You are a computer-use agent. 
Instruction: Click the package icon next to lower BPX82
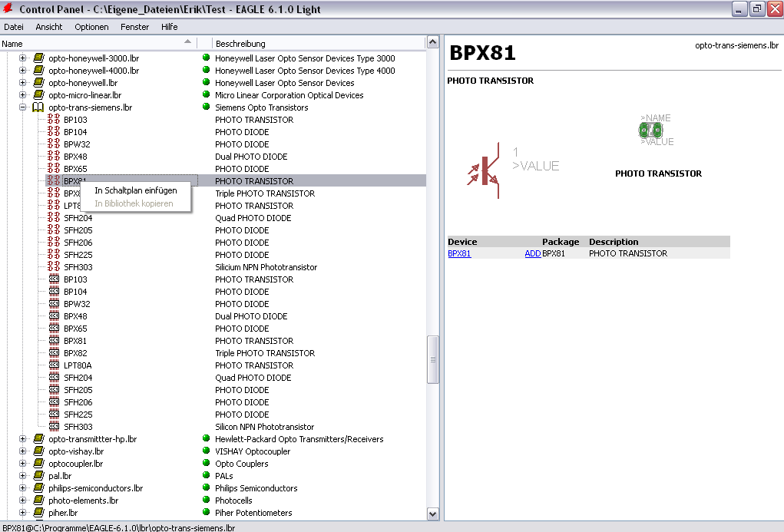click(54, 353)
